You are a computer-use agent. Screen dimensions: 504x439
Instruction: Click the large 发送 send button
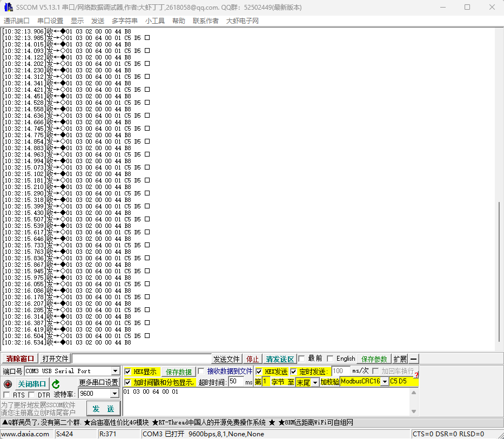pyautogui.click(x=104, y=409)
